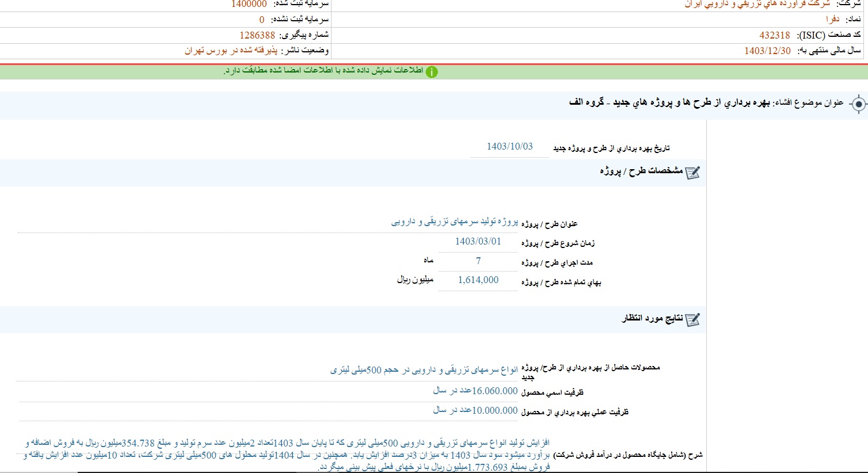
Task: Click the label وضعیت ناشر
Action: 304,51
